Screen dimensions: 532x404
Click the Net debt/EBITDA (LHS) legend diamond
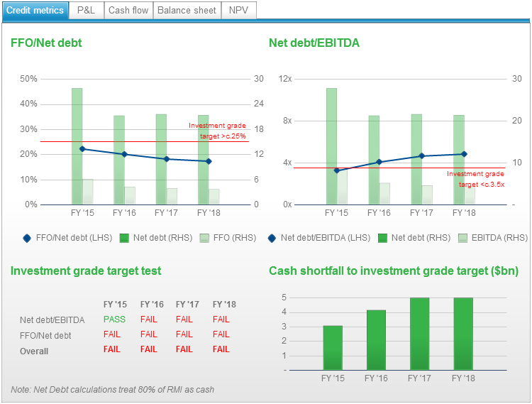pos(272,239)
